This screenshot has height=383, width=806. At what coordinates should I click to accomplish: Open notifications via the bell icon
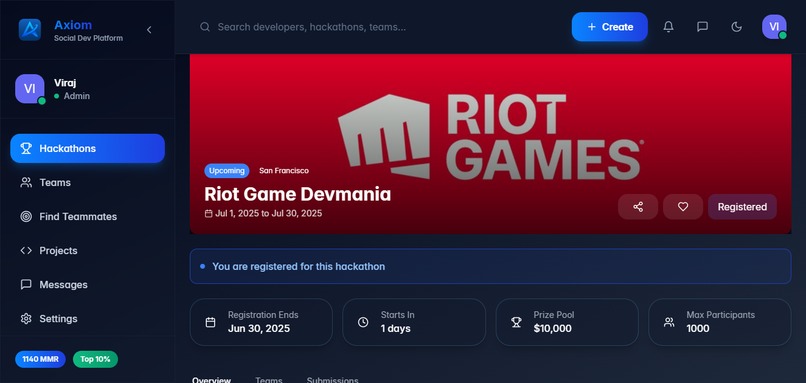pyautogui.click(x=668, y=27)
